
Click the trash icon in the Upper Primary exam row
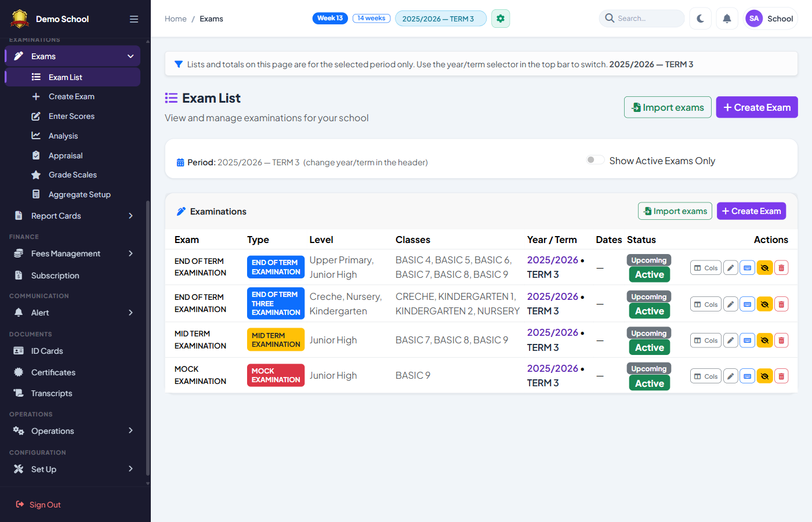click(x=781, y=268)
